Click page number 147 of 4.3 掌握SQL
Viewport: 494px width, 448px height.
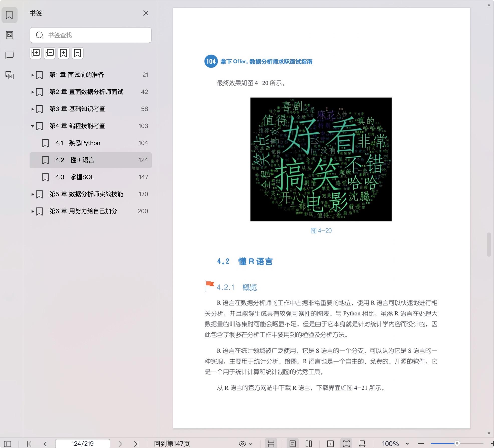click(143, 177)
